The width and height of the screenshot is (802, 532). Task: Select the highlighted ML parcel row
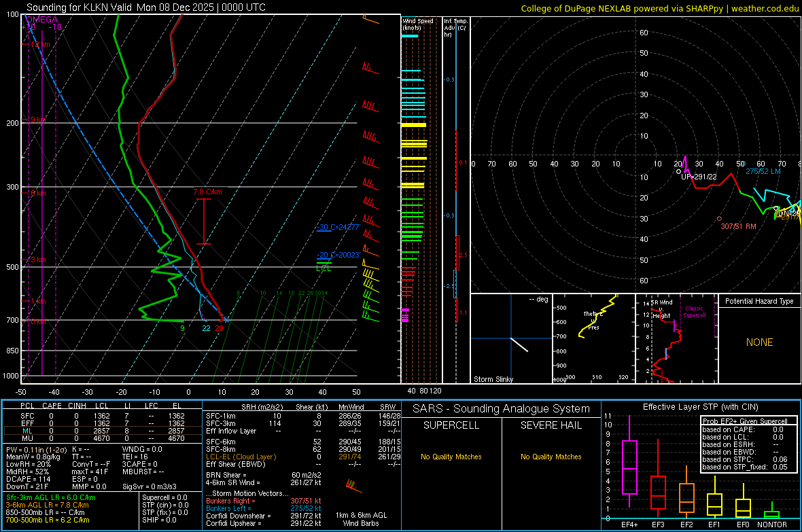[x=103, y=431]
